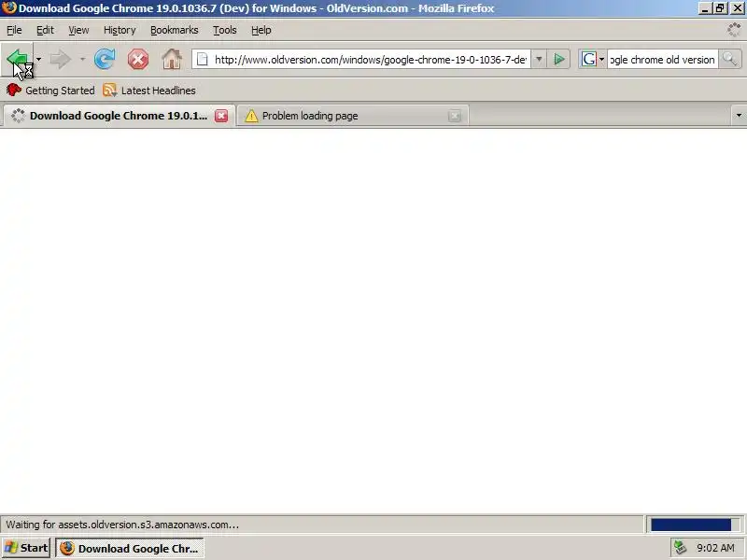The image size is (747, 560).
Task: Go to the Home page icon
Action: pyautogui.click(x=172, y=60)
